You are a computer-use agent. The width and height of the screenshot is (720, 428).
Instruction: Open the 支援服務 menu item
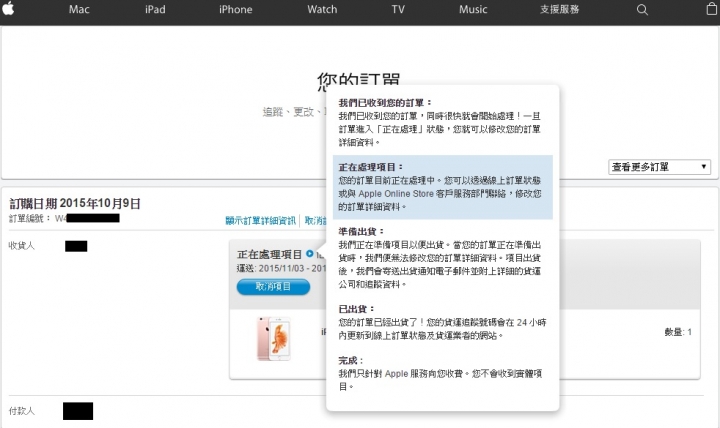pos(559,9)
